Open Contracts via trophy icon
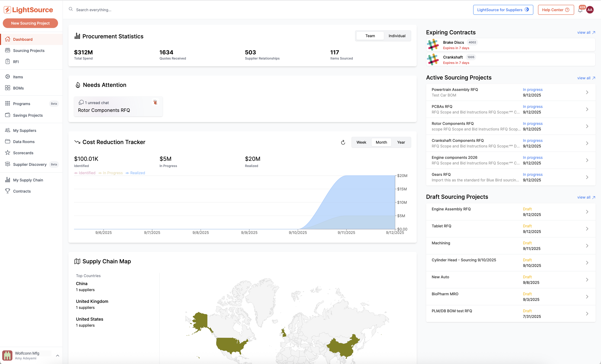This screenshot has height=364, width=601. pos(8,191)
